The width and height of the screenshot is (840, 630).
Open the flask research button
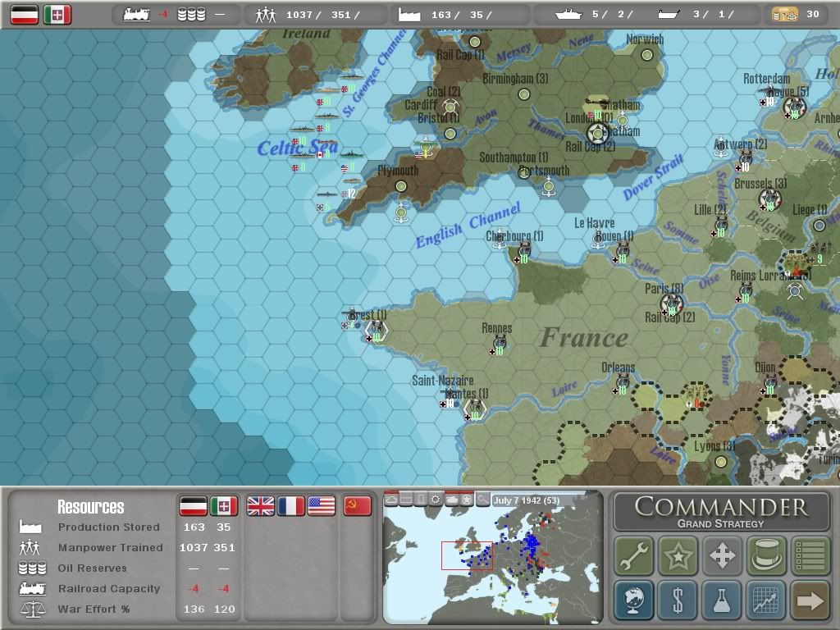click(722, 600)
